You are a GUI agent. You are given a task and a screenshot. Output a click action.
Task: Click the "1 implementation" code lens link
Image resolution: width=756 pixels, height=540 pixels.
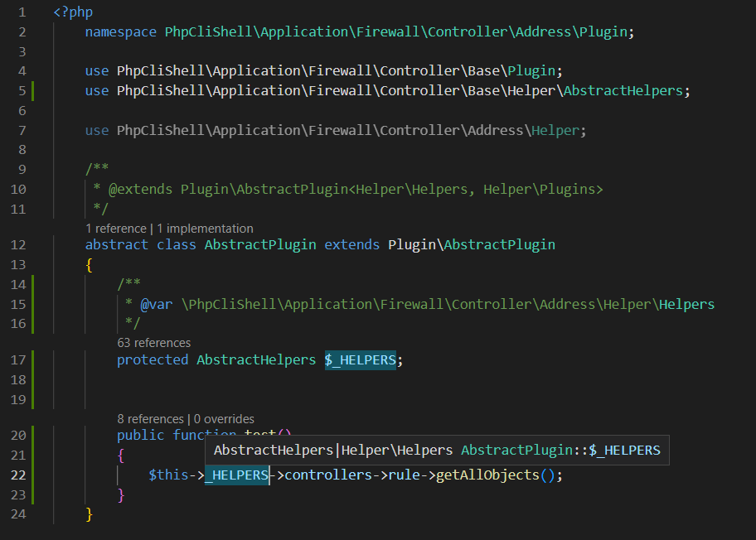coord(205,228)
